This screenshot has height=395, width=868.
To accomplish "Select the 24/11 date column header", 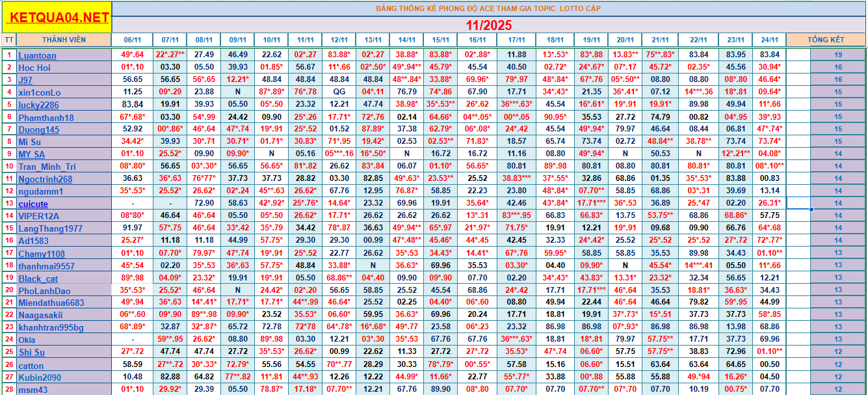I will point(769,40).
